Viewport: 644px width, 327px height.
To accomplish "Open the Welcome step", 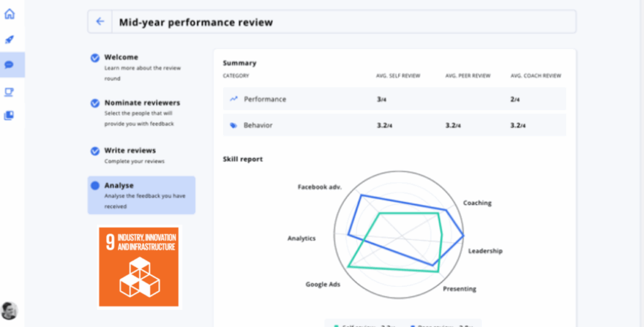I will point(121,57).
